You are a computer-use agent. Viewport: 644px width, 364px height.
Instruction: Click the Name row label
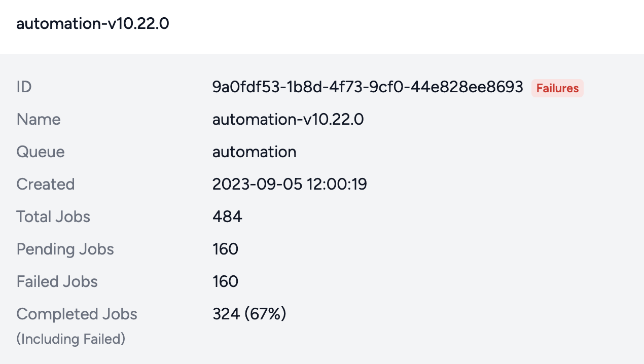[39, 119]
